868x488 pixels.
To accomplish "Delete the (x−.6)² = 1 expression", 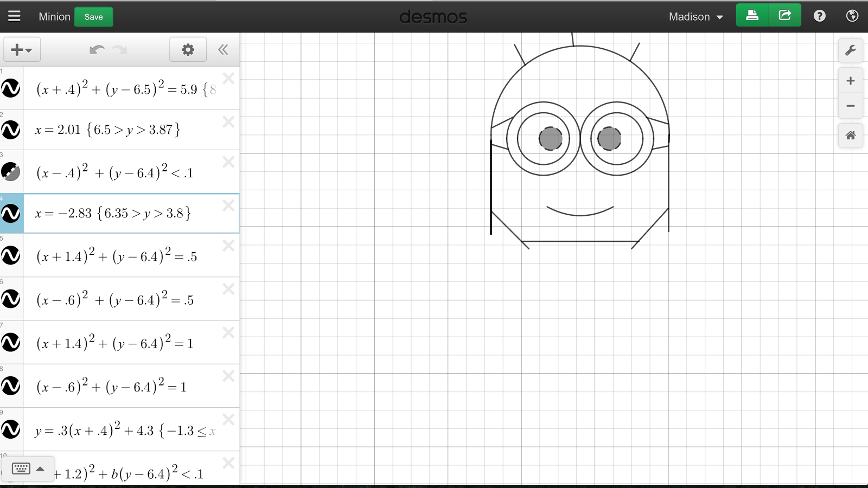I will click(228, 376).
